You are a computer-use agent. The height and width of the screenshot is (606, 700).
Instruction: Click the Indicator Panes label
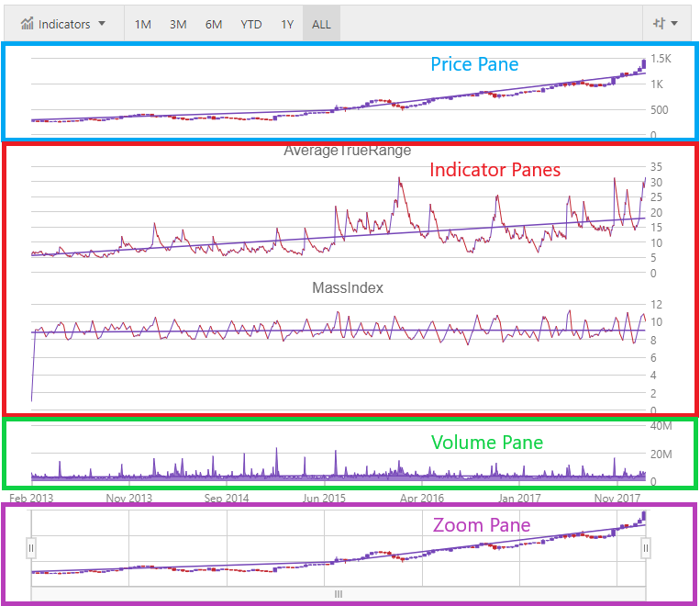(494, 170)
